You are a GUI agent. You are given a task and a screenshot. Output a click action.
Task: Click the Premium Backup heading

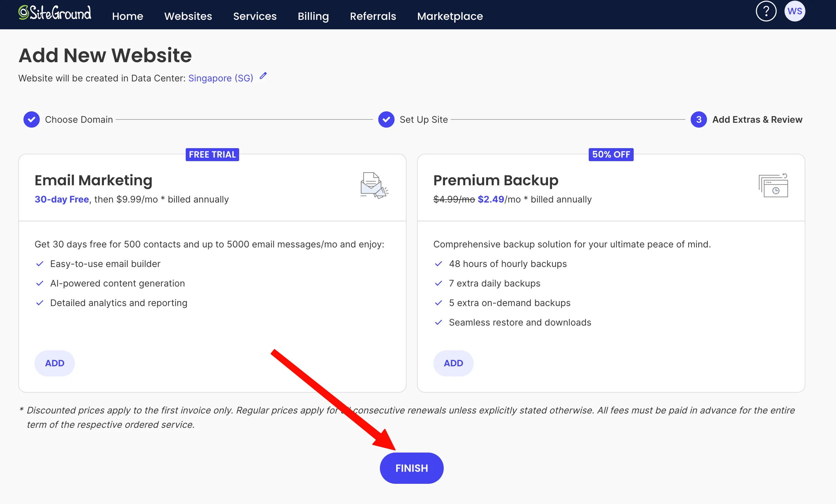[496, 180]
